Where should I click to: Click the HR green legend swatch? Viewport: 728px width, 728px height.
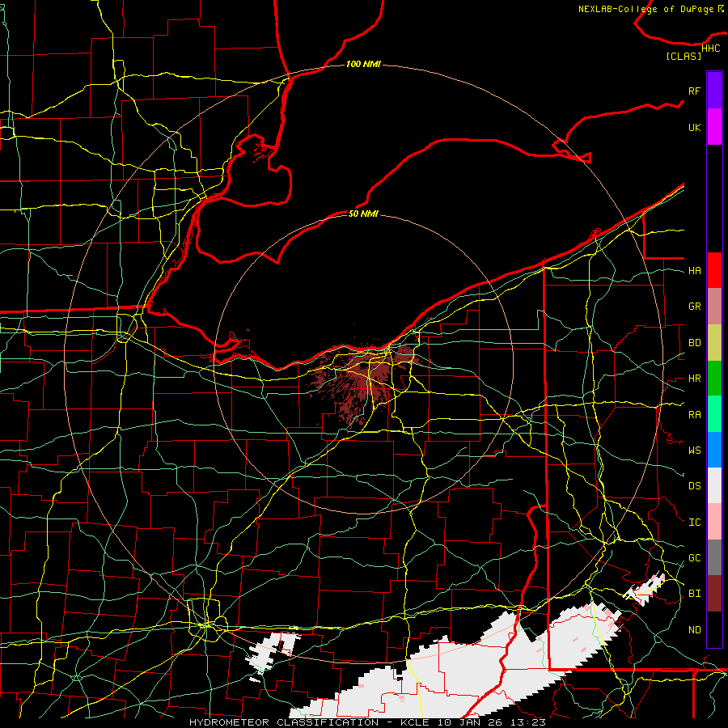tap(714, 379)
